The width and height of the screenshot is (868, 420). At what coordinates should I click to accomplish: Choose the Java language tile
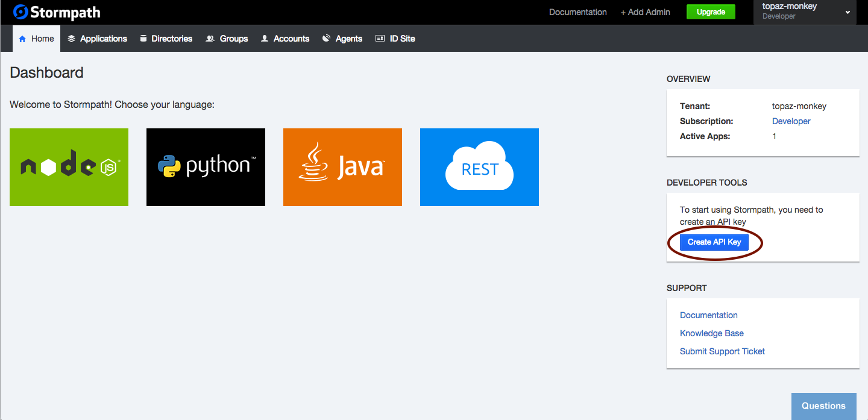342,167
